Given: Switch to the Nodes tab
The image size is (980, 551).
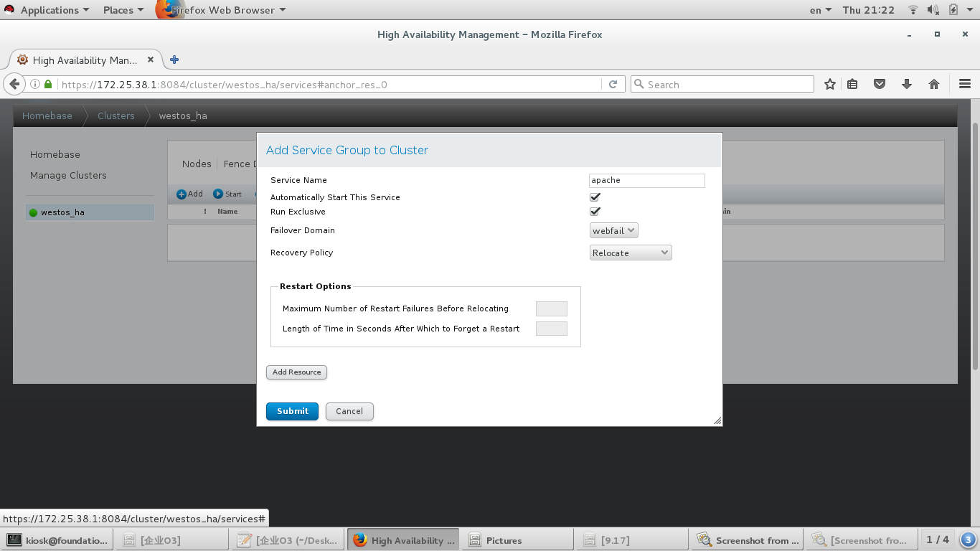Looking at the screenshot, I should tap(197, 164).
